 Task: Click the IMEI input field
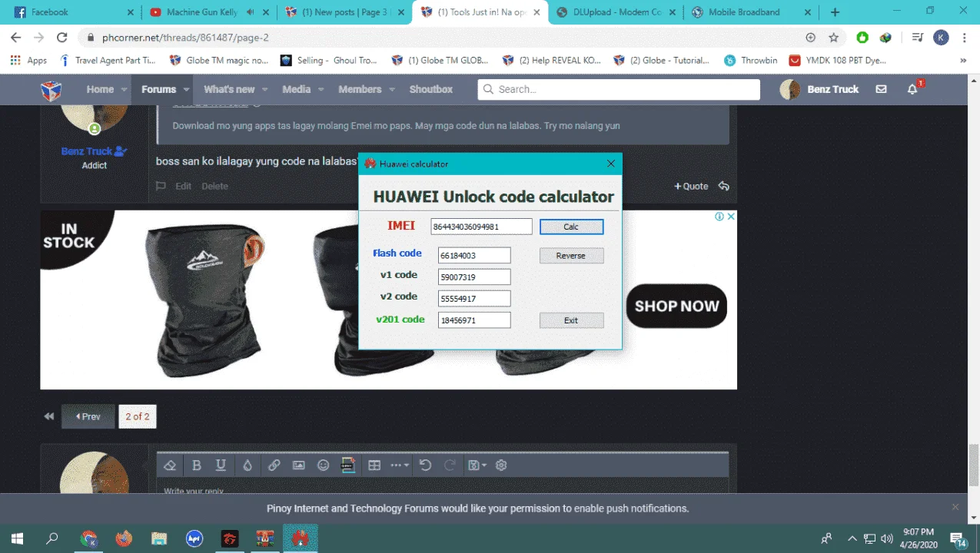click(481, 227)
